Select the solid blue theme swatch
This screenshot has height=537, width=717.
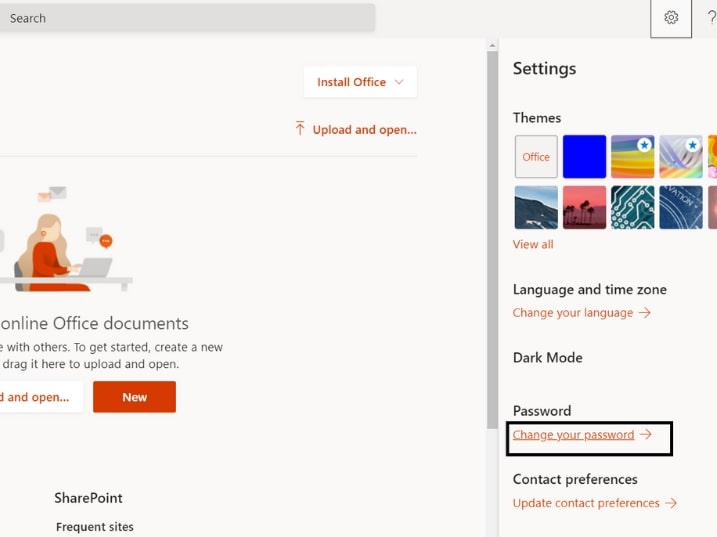pyautogui.click(x=584, y=156)
